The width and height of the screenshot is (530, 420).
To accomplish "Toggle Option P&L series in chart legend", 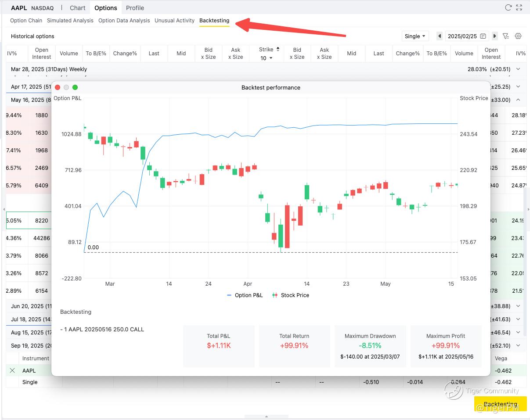I will (x=245, y=295).
